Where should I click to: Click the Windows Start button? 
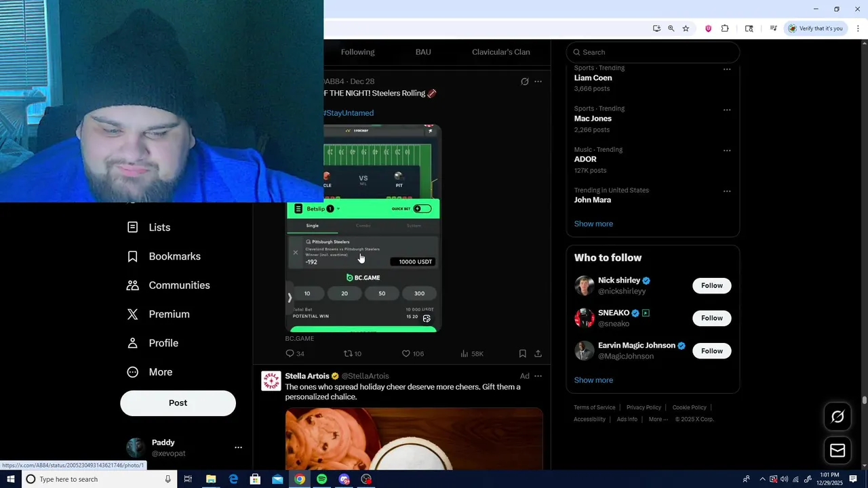(x=11, y=479)
